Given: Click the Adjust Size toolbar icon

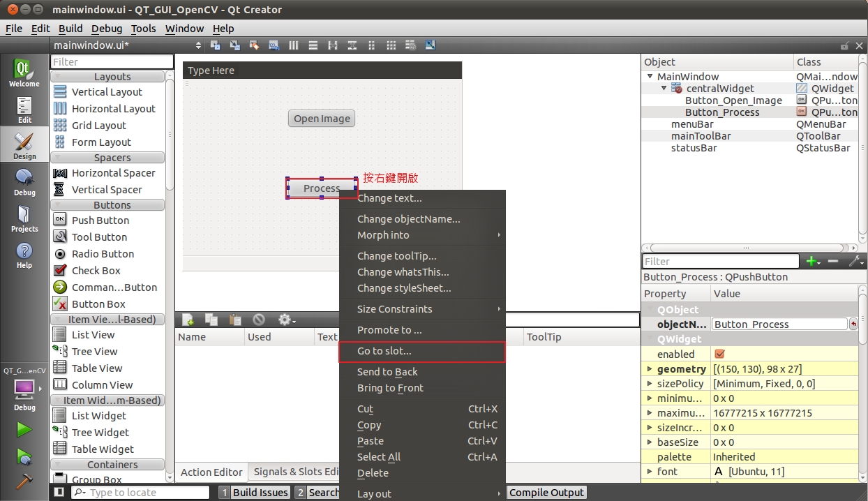Looking at the screenshot, I should [430, 45].
